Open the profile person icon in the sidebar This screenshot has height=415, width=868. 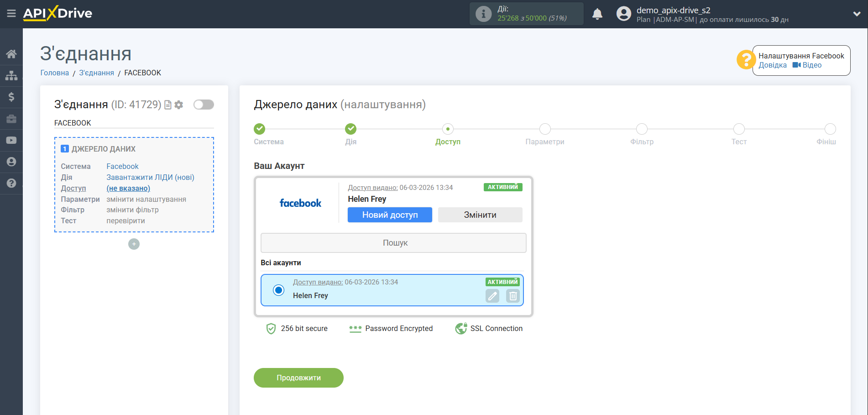point(11,162)
